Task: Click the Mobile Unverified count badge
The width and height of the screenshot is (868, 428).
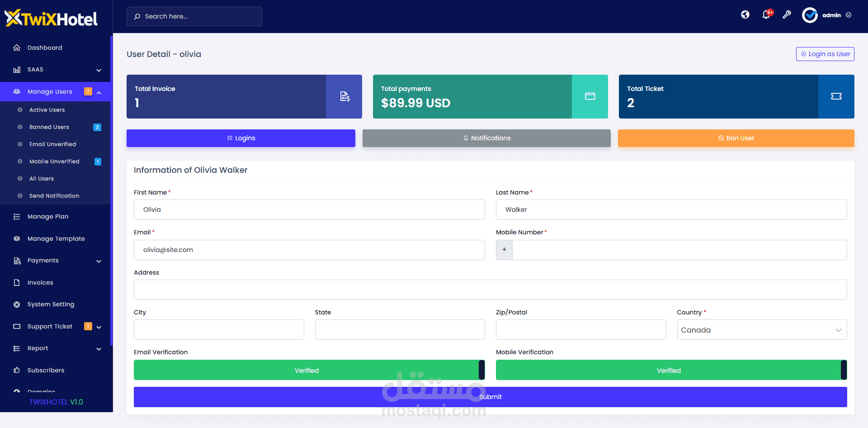Action: [98, 162]
